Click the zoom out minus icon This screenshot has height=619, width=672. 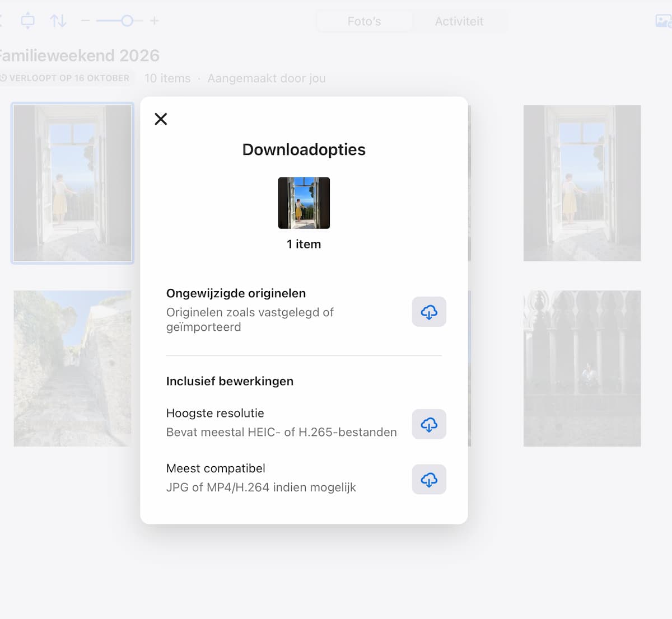tap(85, 21)
